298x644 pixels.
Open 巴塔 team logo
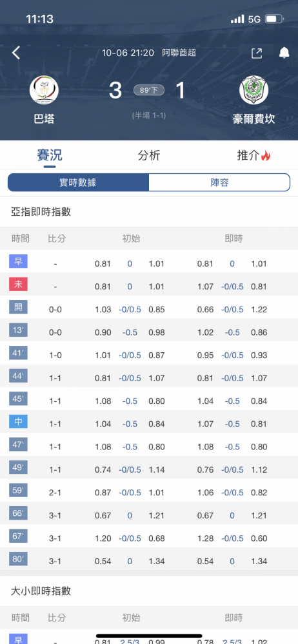[x=44, y=91]
